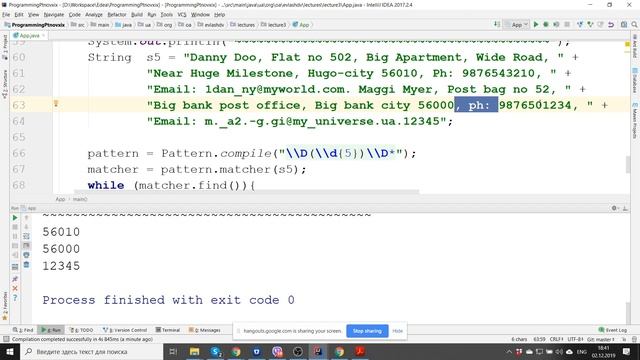Open the Find tool window tab
The height and width of the screenshot is (360, 640).
tap(23, 330)
